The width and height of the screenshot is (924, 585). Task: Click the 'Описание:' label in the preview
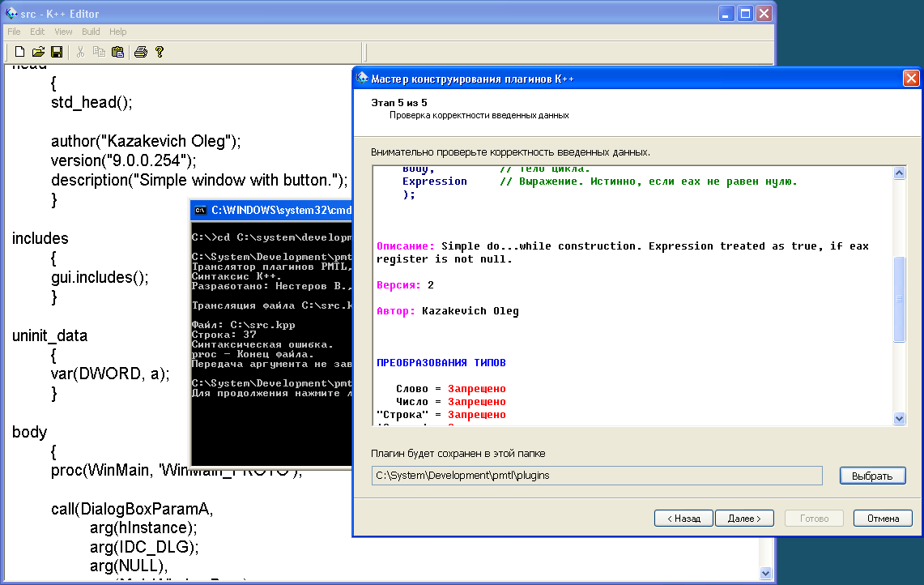[x=406, y=246]
